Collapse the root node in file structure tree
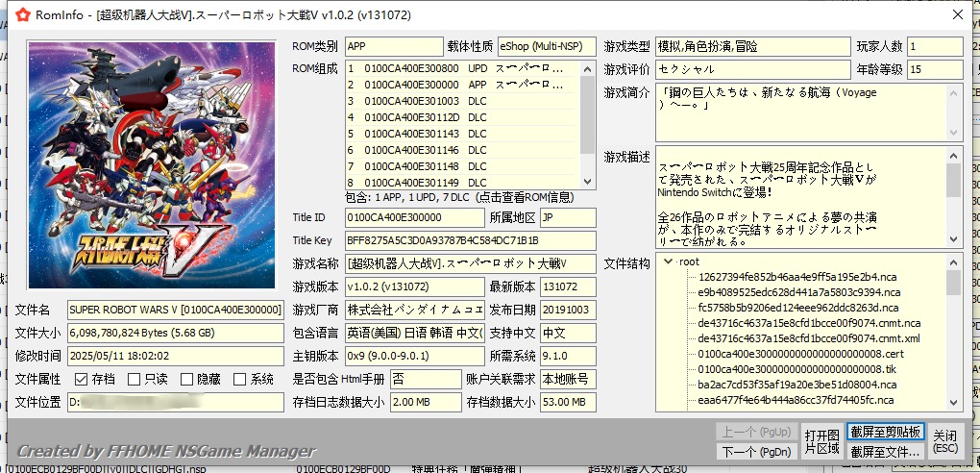Image resolution: width=980 pixels, height=473 pixels. (669, 261)
